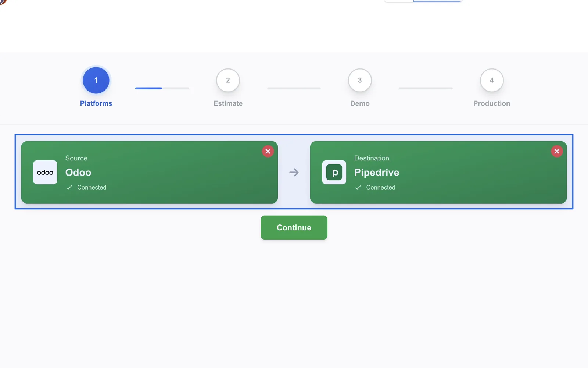The image size is (588, 368).
Task: Select step 1 Platforms circle
Action: click(x=96, y=80)
